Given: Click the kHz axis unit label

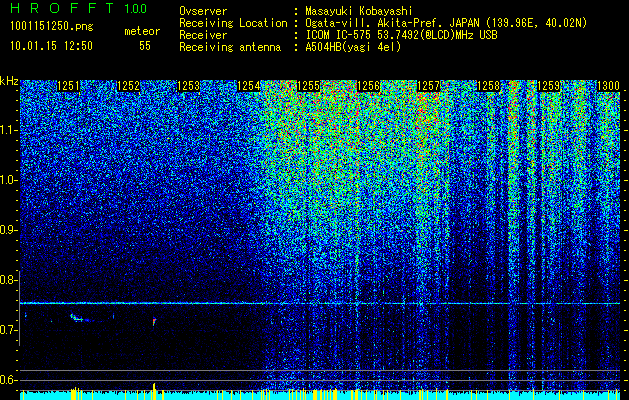Looking at the screenshot, I should point(9,81).
